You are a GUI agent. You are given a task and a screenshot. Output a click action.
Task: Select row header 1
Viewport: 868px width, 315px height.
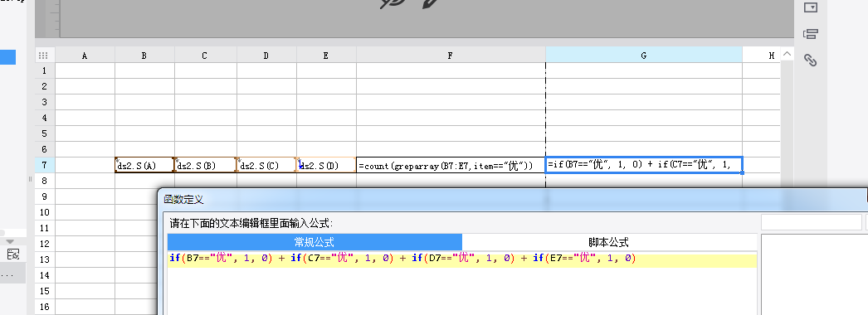point(45,70)
